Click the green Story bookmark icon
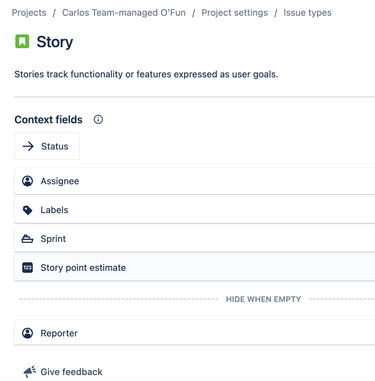 [22, 41]
